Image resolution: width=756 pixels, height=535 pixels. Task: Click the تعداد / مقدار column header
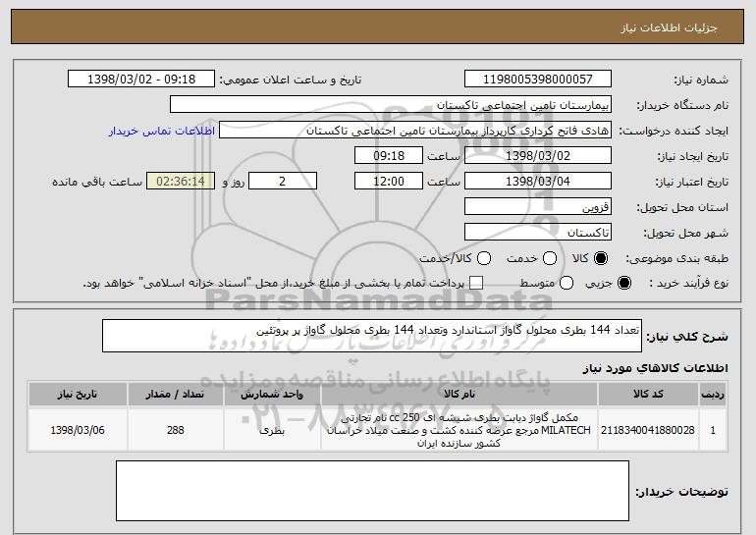coord(176,395)
